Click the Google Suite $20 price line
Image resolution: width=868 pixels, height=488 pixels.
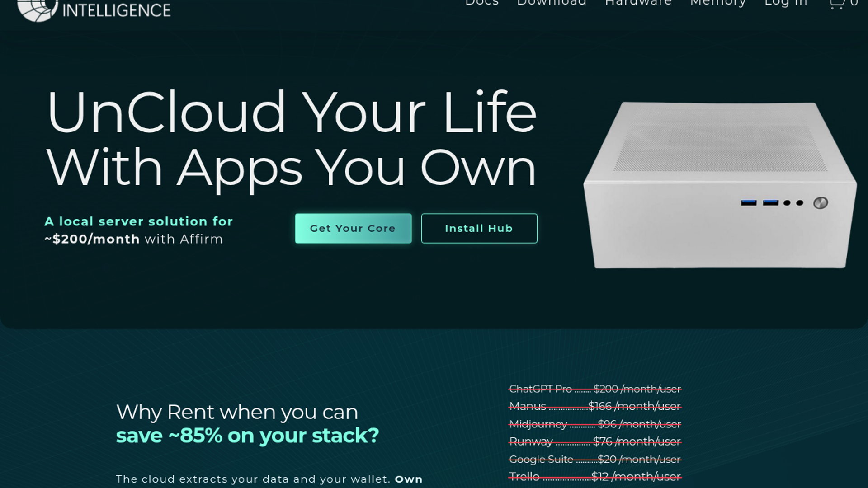595,459
